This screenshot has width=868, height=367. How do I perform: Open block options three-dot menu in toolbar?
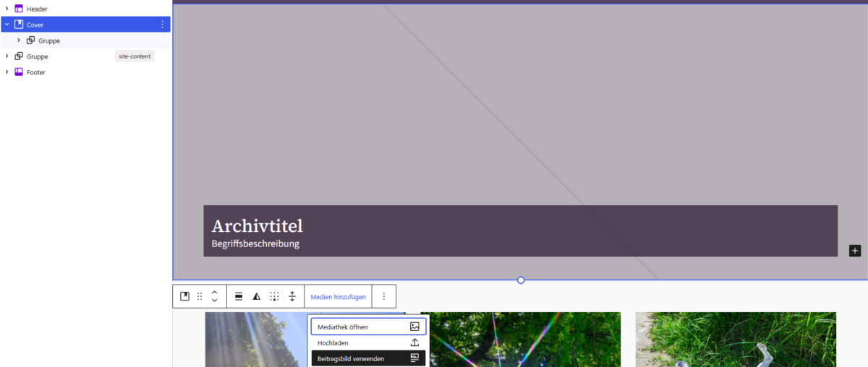click(x=384, y=296)
